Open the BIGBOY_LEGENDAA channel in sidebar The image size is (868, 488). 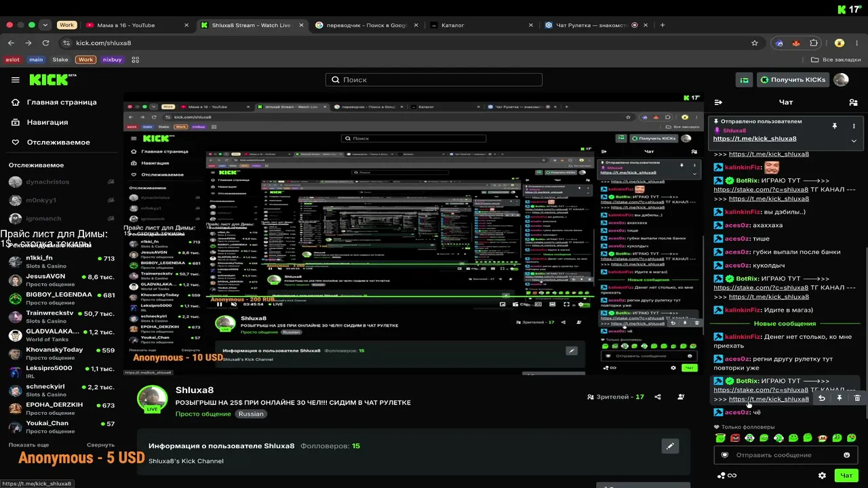pyautogui.click(x=61, y=298)
